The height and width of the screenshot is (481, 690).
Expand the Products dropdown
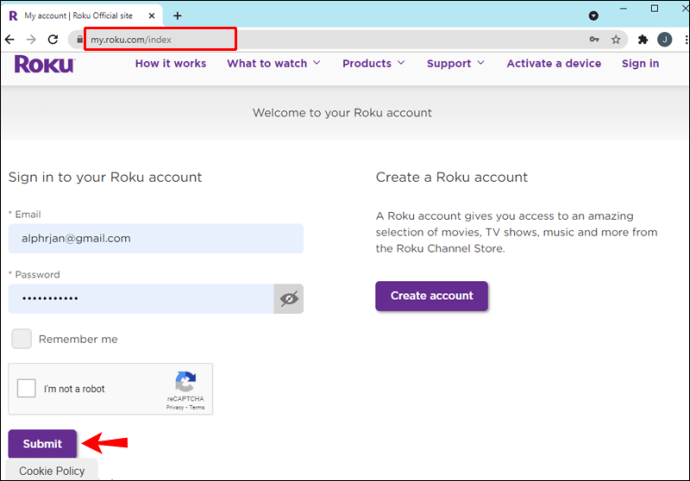(373, 63)
